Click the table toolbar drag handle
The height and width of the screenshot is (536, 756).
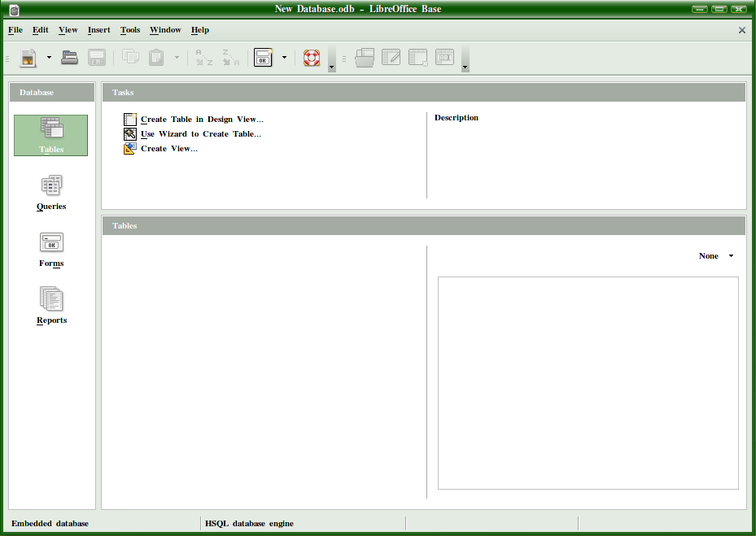pos(343,59)
